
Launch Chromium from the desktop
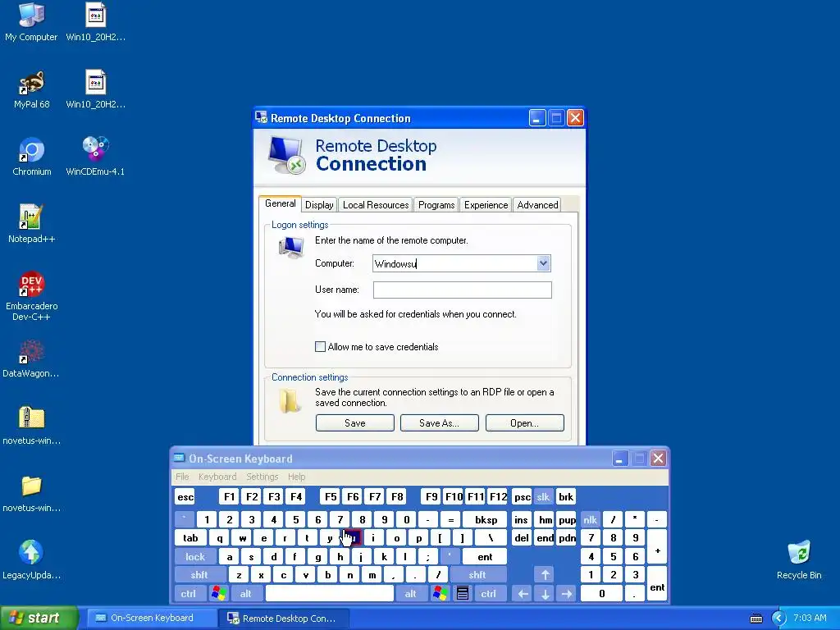31,157
